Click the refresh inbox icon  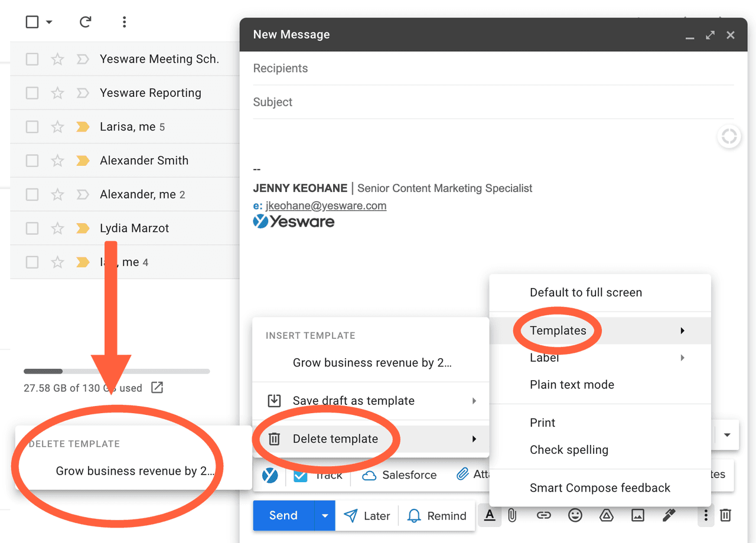[86, 22]
